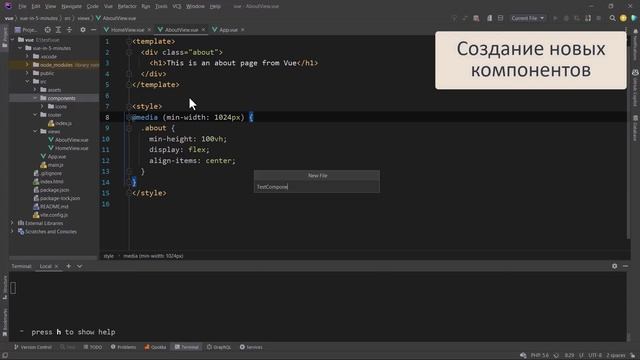Open the Refactor menu
Screen dimensions: 640x360
click(x=127, y=6)
